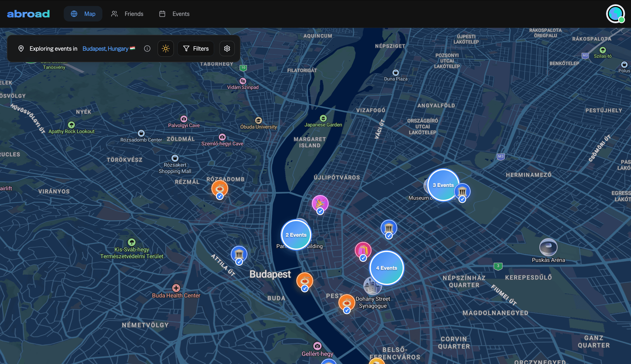Toggle light mode with sun icon

coord(165,49)
